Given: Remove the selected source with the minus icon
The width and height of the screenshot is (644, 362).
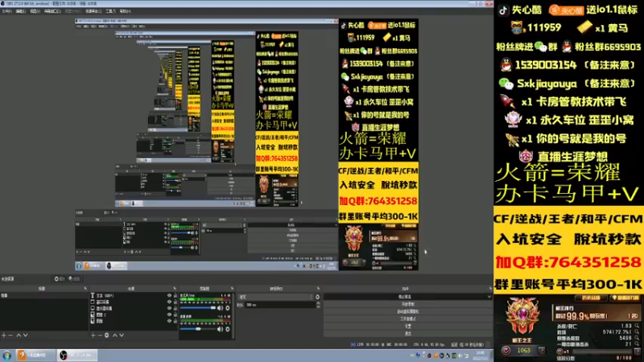Looking at the screenshot, I should pyautogui.click(x=100, y=335).
